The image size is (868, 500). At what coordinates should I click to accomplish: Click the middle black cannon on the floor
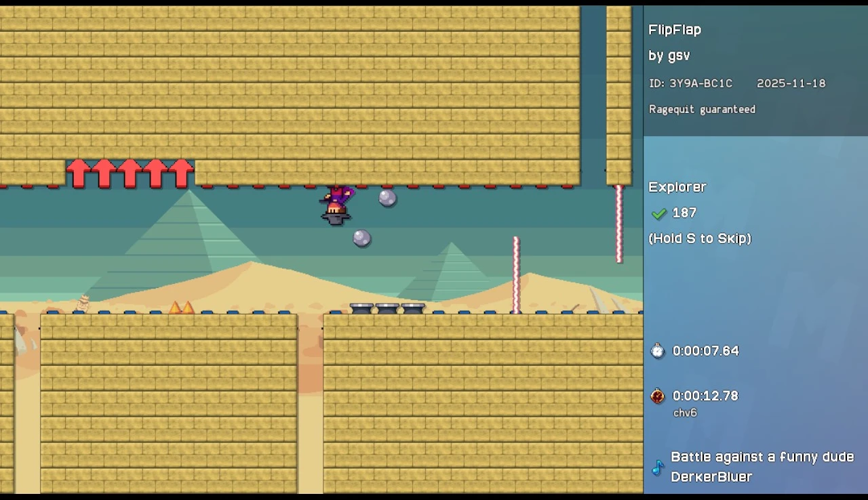(387, 308)
